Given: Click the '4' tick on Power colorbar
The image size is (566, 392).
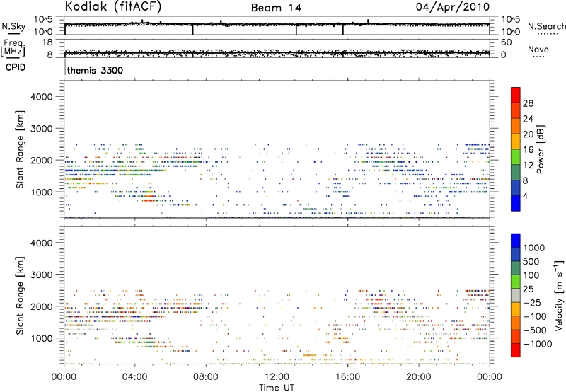Looking at the screenshot, I should 525,196.
